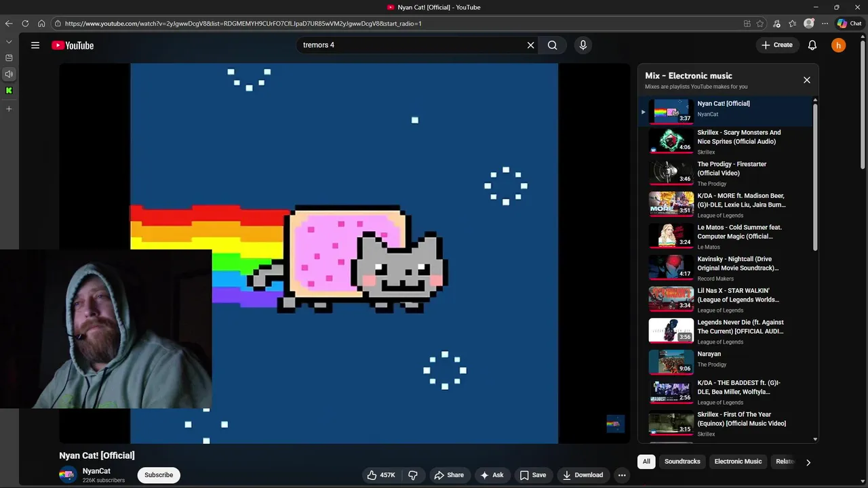The width and height of the screenshot is (868, 488).
Task: Click the channel watermark in video corner
Action: click(615, 424)
